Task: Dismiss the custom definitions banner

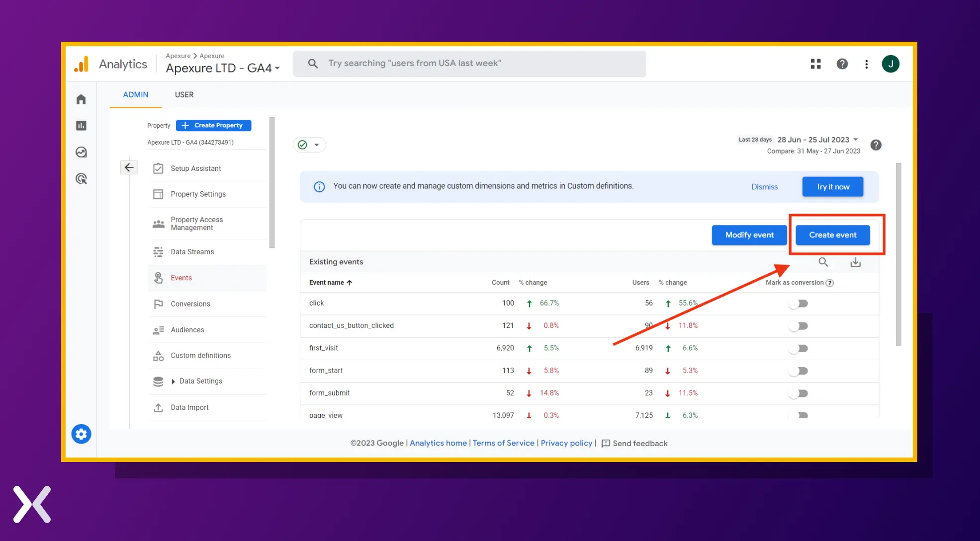Action: pos(764,187)
